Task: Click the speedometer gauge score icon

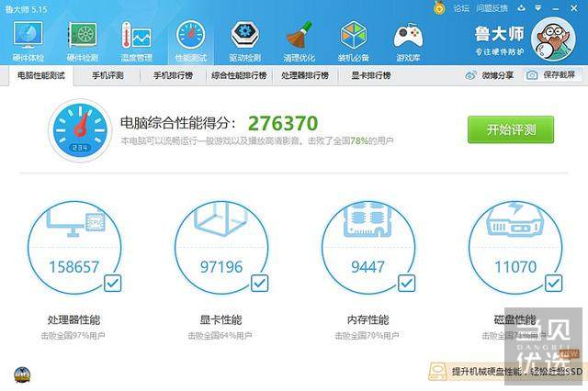Action: pos(80,130)
